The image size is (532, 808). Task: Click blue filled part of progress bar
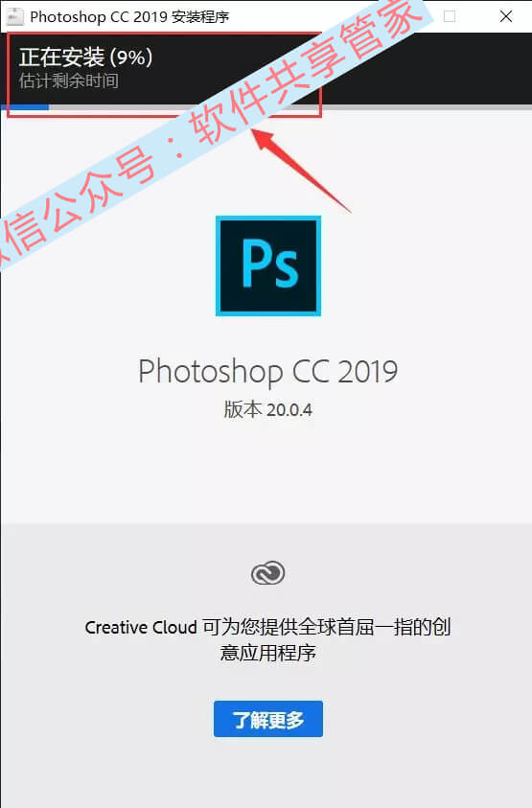pos(25,107)
